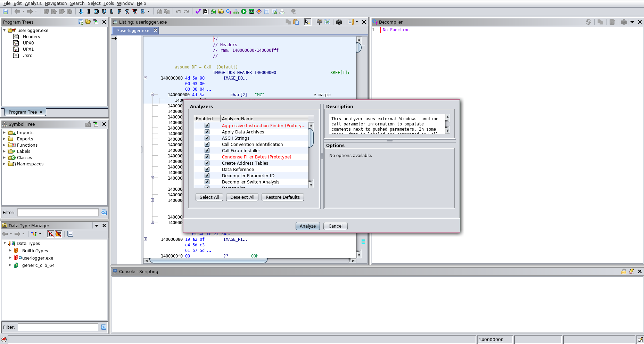The width and height of the screenshot is (644, 344).
Task: Collapse userlogger.exe in Program Trees
Action: [x=5, y=30]
